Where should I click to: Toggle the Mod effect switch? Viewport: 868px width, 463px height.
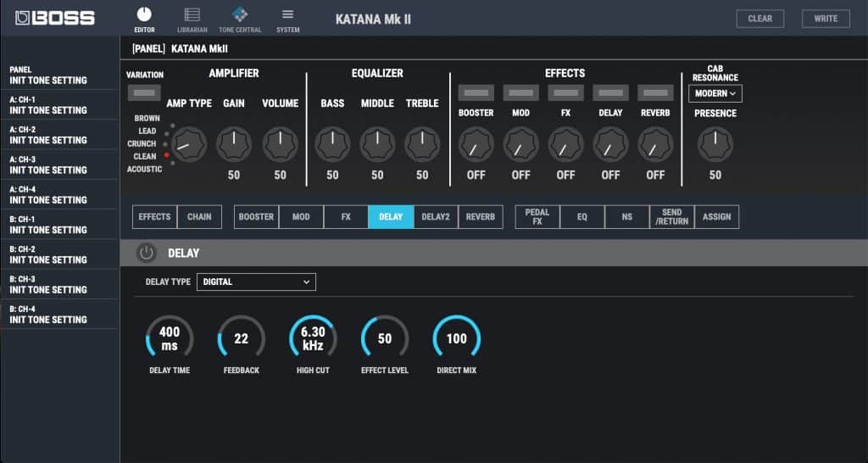point(520,92)
